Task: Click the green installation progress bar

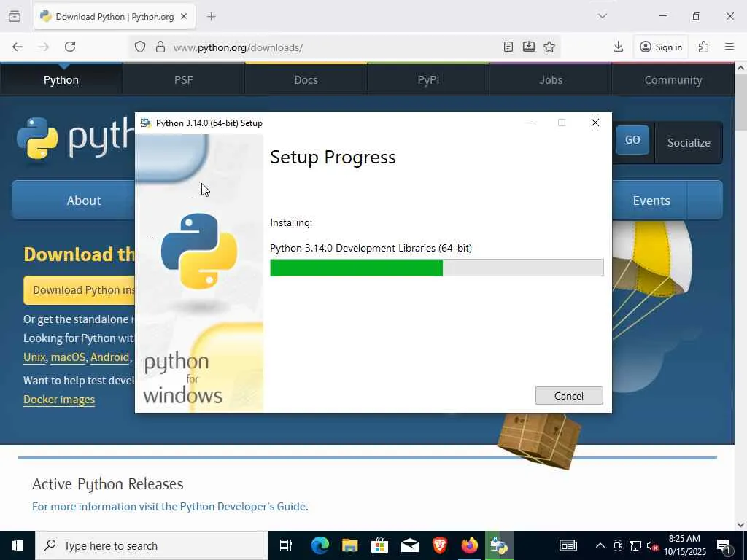Action: click(x=356, y=268)
